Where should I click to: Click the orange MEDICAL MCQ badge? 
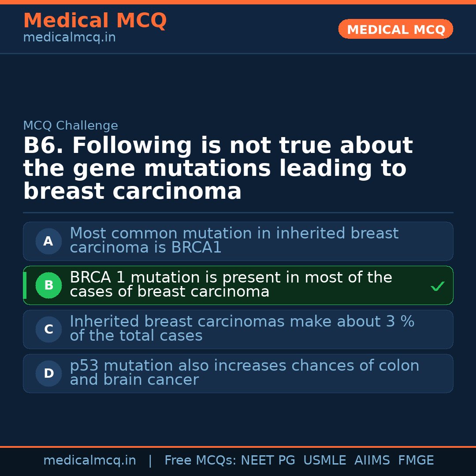click(395, 30)
